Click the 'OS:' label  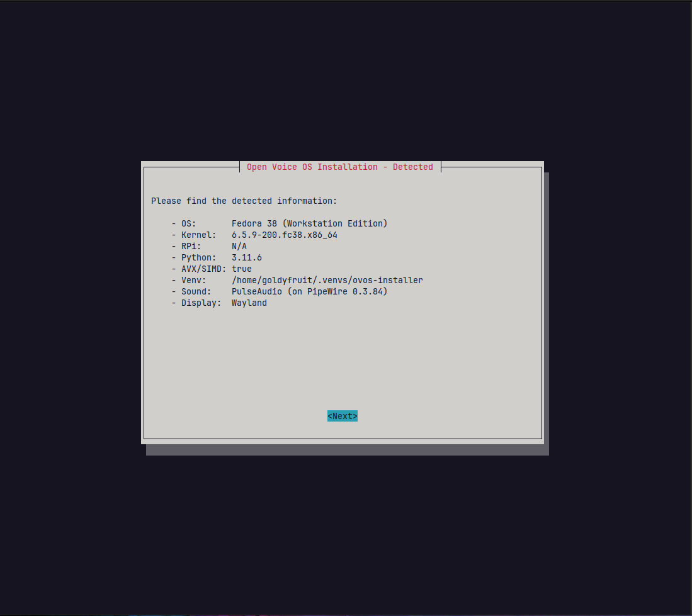pyautogui.click(x=188, y=223)
